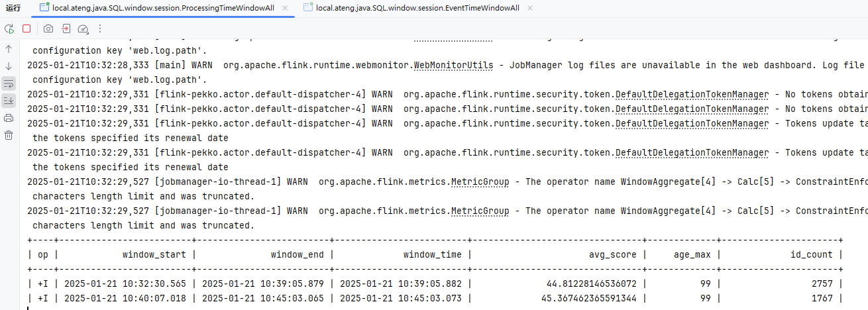This screenshot has height=310, width=868.
Task: Click the Exit icon with red arrow
Action: 66,28
